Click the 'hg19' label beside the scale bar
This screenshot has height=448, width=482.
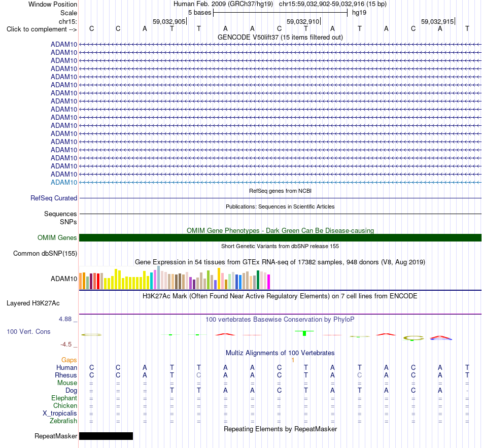point(359,13)
